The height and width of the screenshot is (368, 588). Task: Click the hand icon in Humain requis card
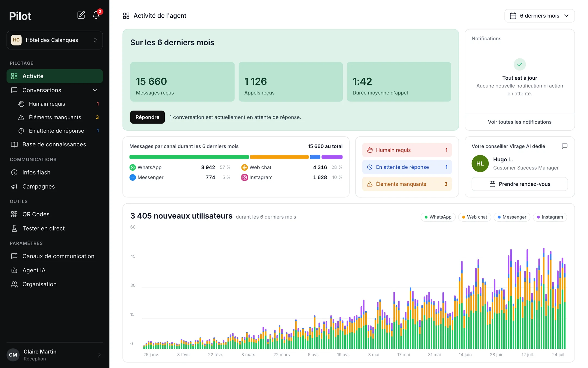click(x=370, y=150)
